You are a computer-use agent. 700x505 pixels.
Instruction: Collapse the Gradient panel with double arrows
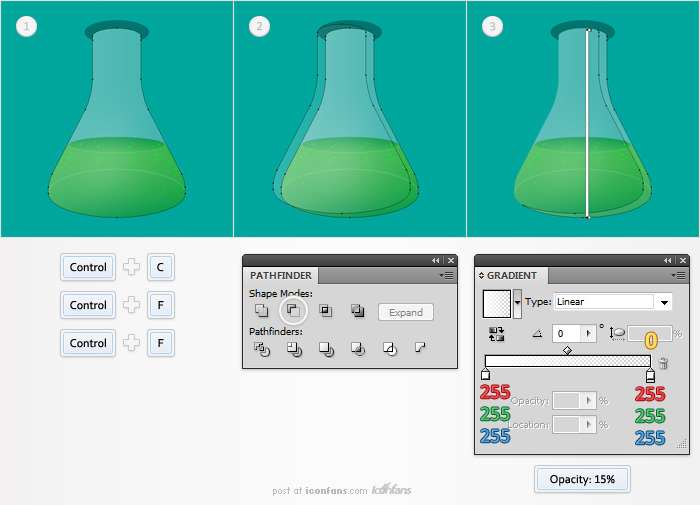click(x=667, y=260)
